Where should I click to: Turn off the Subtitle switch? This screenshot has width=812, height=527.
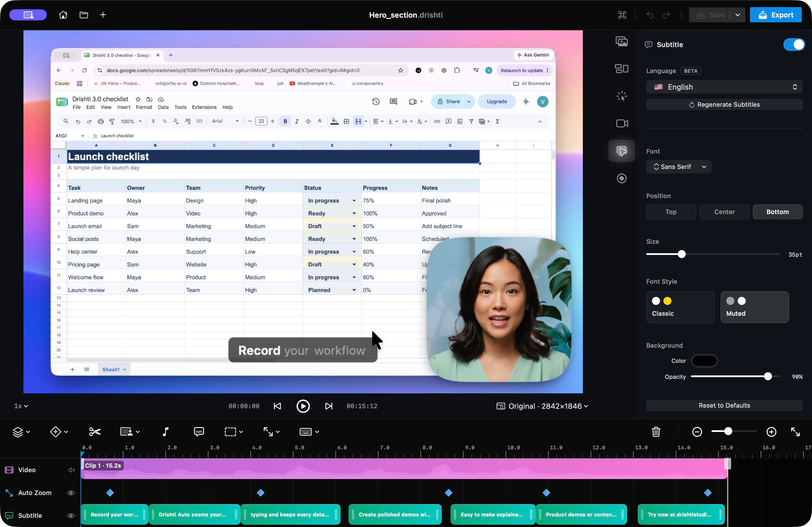coord(794,44)
